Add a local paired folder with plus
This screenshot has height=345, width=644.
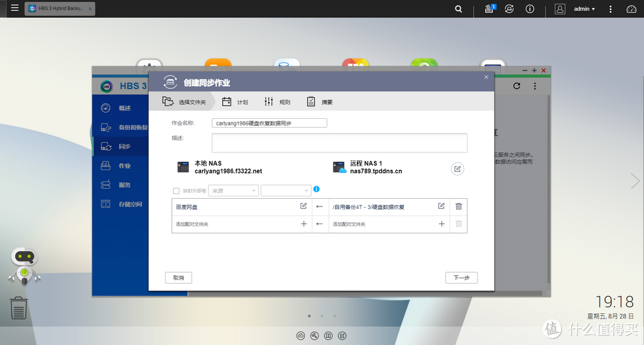[304, 224]
